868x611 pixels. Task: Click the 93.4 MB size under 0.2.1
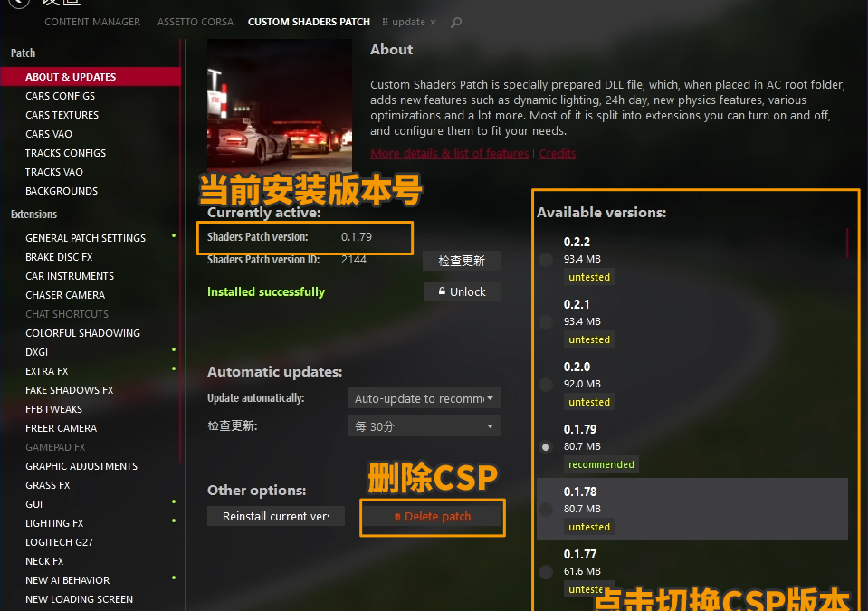click(582, 321)
